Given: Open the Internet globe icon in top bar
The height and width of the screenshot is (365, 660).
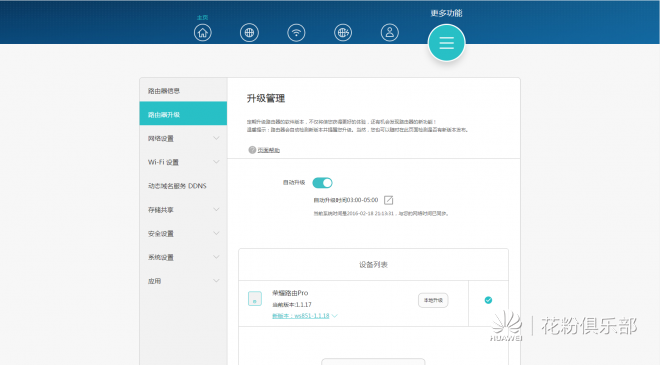Looking at the screenshot, I should tap(249, 32).
